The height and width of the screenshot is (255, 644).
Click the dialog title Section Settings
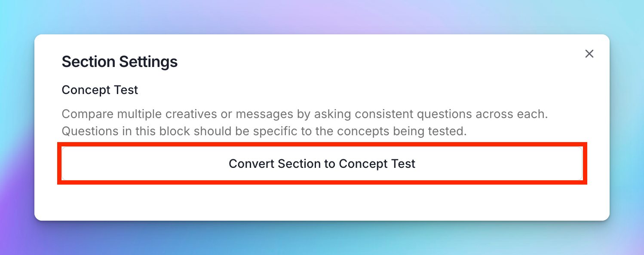[x=120, y=61]
